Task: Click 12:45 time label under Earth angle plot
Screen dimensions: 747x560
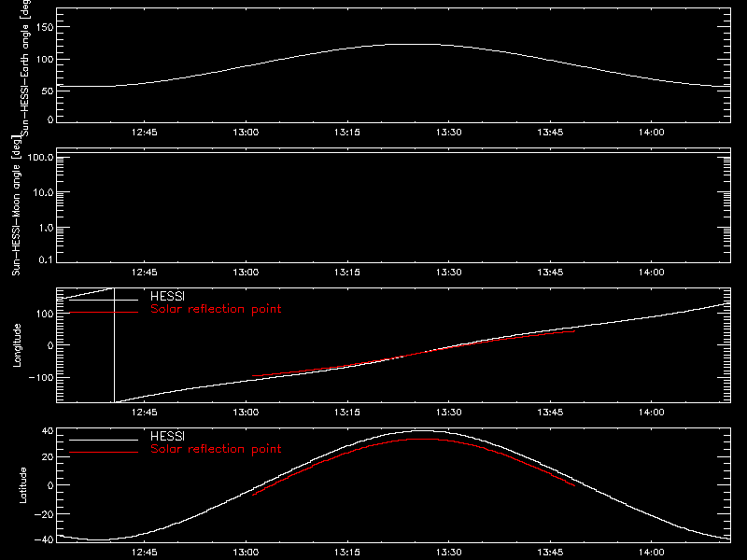Action: 145,132
